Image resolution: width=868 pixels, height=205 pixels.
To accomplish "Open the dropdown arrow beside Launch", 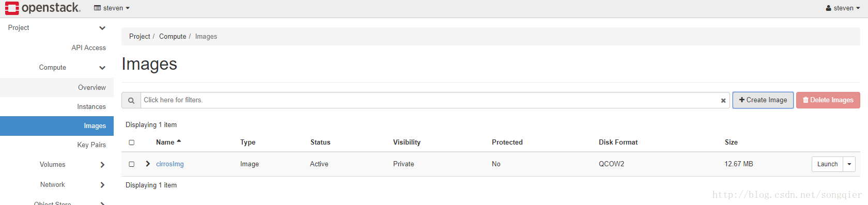I will (849, 164).
